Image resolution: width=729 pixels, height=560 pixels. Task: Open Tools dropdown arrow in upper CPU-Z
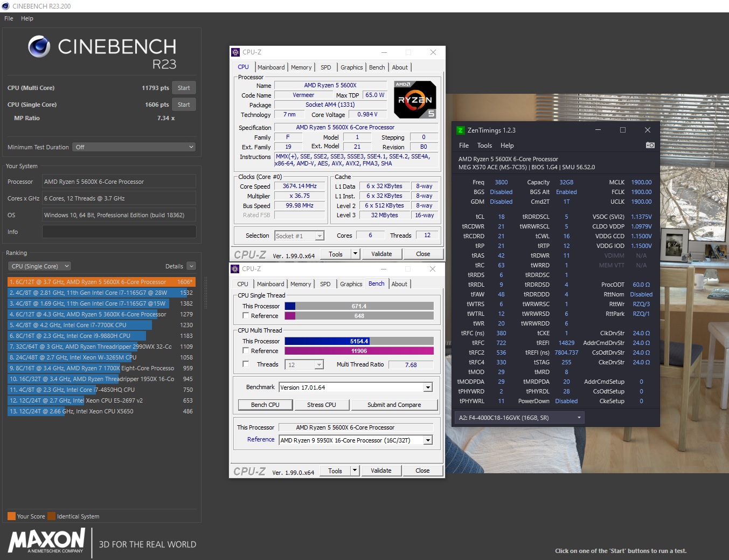(355, 254)
